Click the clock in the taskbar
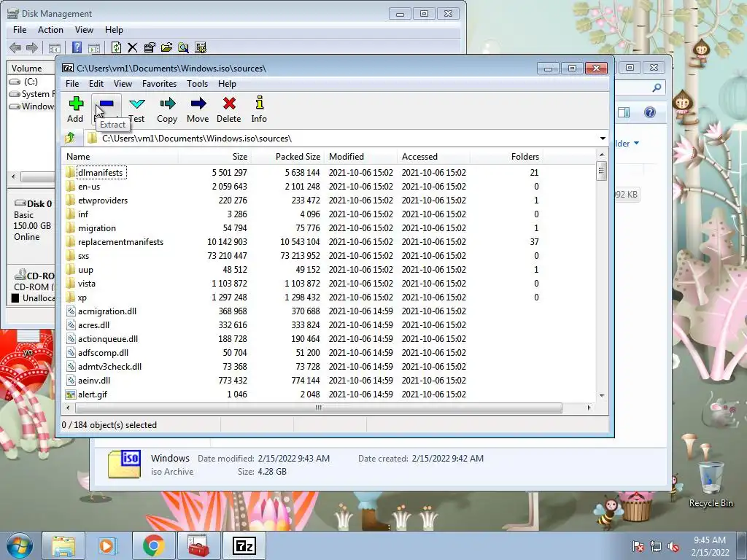The height and width of the screenshot is (560, 747). click(710, 546)
